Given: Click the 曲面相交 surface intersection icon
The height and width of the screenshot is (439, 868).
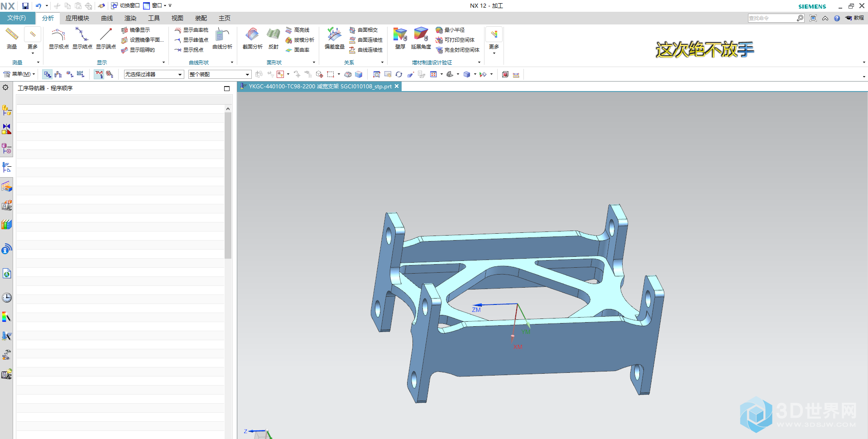Looking at the screenshot, I should 352,30.
